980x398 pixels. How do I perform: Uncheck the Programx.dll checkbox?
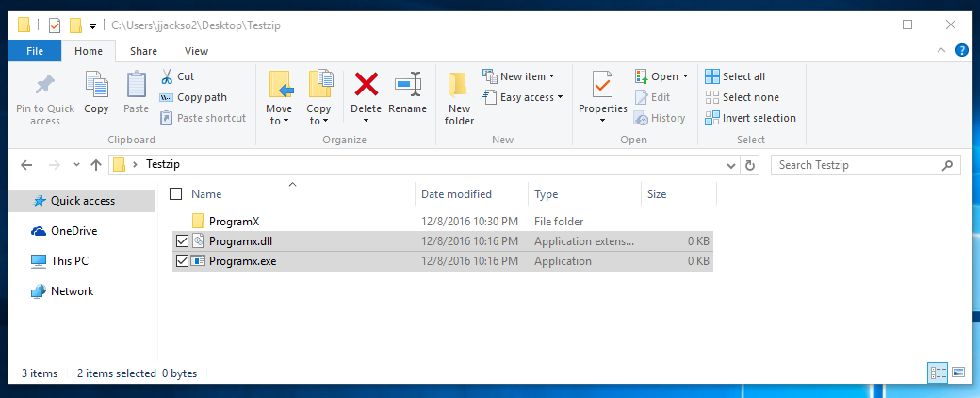point(182,240)
